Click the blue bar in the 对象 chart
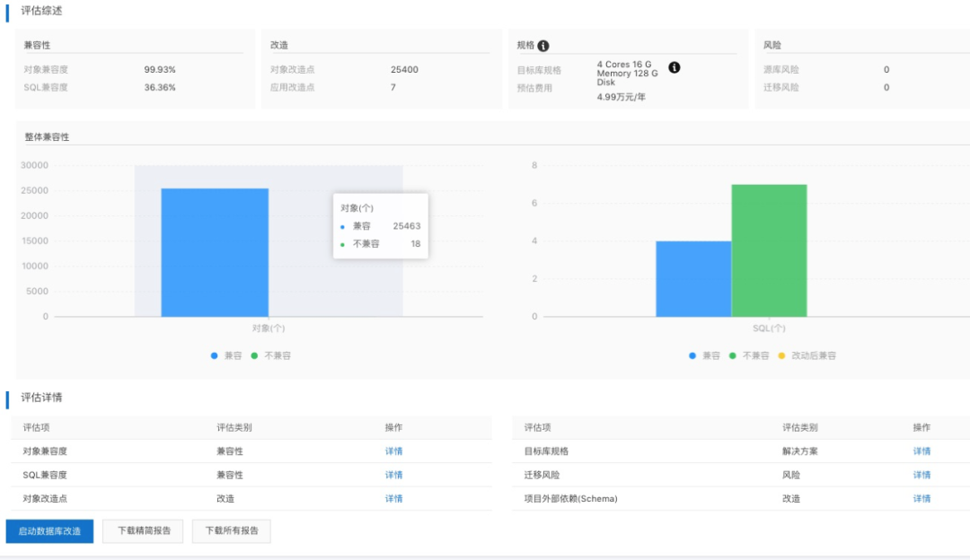Image resolution: width=970 pixels, height=560 pixels. (x=215, y=252)
